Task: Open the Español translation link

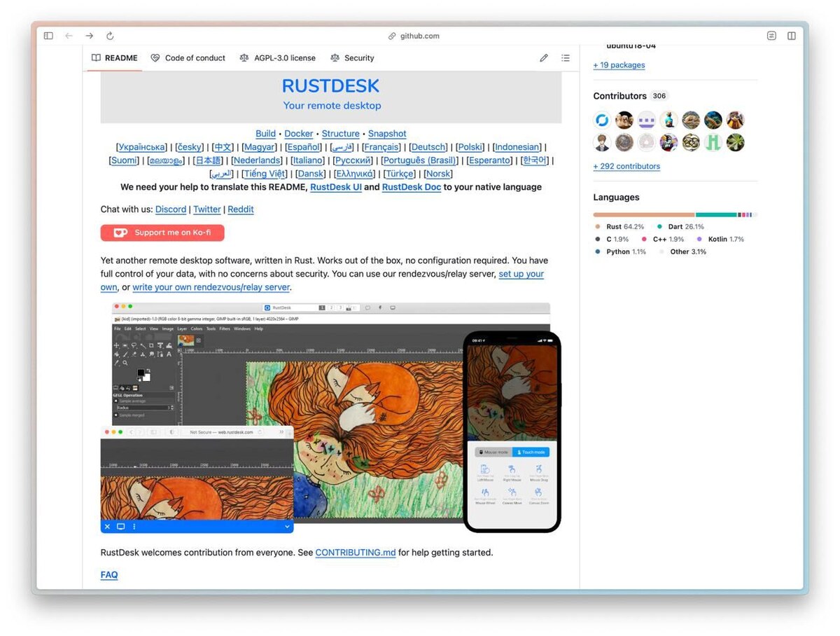Action: pyautogui.click(x=303, y=147)
